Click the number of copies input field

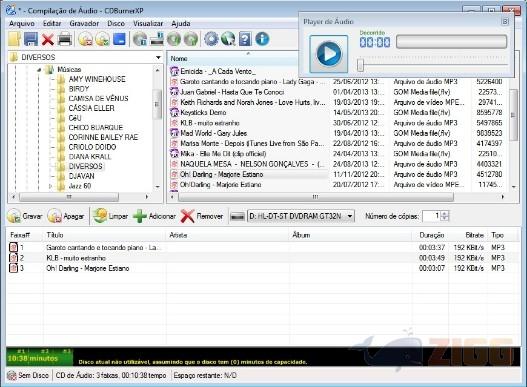point(432,216)
